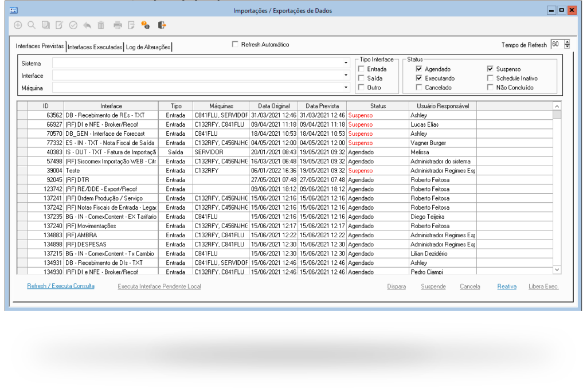
Task: Open the Sistema dropdown
Action: (346, 63)
